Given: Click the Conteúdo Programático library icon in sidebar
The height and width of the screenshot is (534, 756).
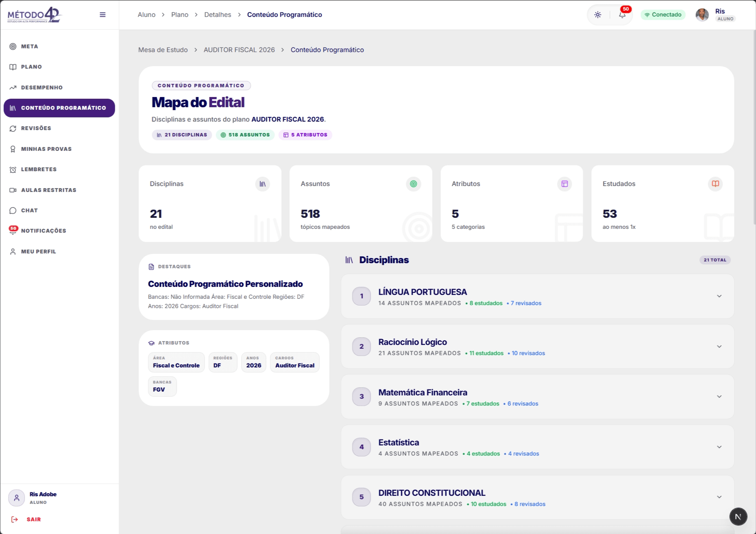Looking at the screenshot, I should pos(13,108).
